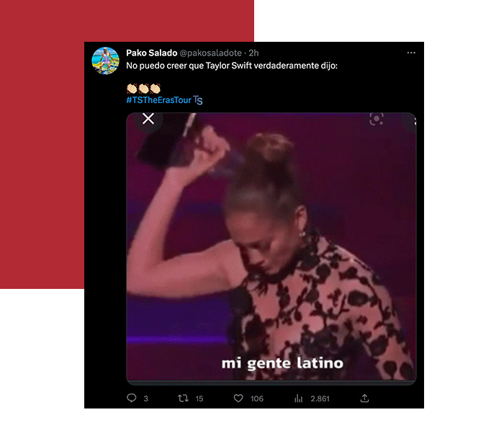Image resolution: width=504 pixels, height=433 pixels.
Task: Open the @pakosaladote handle link
Action: click(x=210, y=53)
